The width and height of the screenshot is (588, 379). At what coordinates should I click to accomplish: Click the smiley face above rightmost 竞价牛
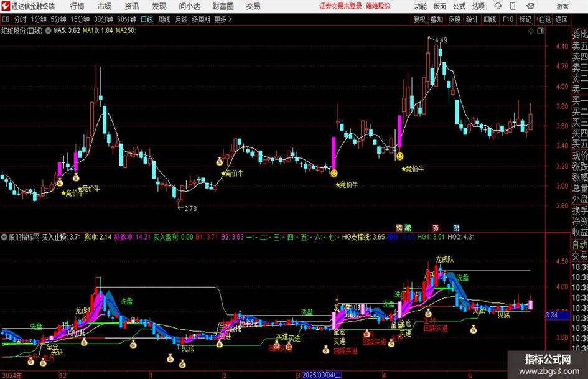pyautogui.click(x=399, y=156)
